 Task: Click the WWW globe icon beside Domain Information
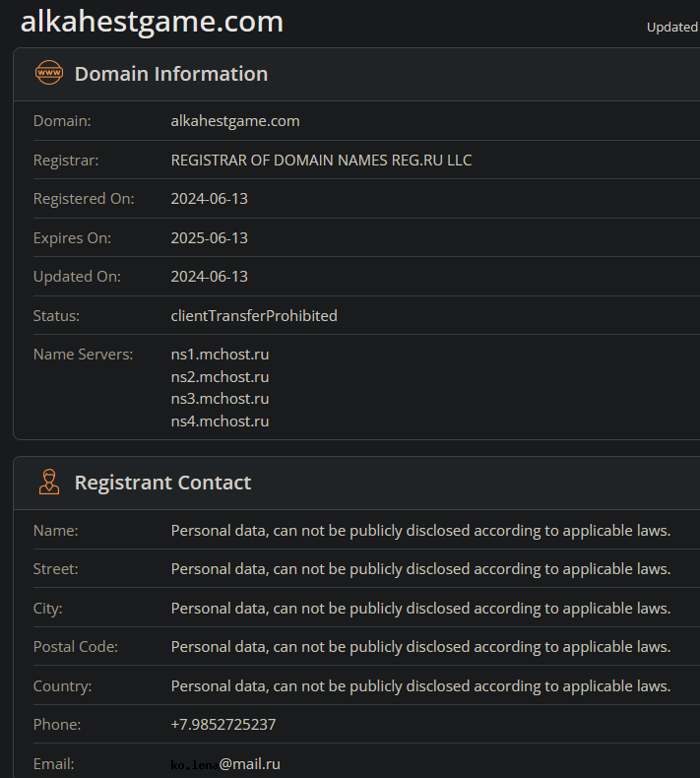(48, 73)
